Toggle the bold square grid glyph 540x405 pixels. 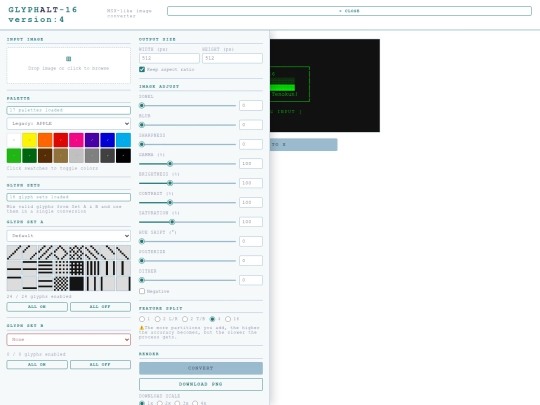[76, 268]
